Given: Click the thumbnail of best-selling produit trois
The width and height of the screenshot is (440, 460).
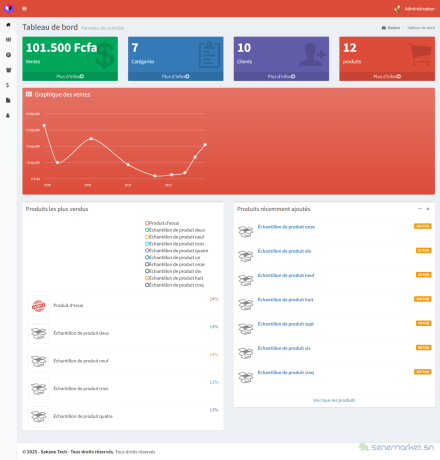Looking at the screenshot, I should pos(39,389).
